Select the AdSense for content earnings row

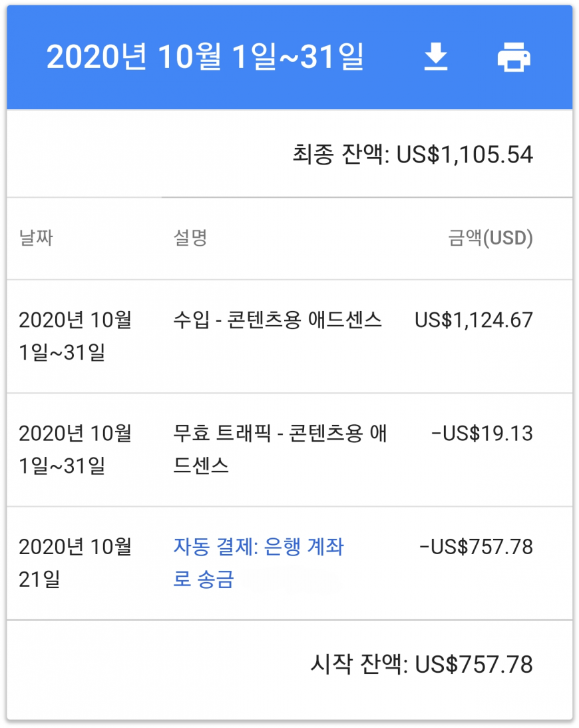coord(278,320)
